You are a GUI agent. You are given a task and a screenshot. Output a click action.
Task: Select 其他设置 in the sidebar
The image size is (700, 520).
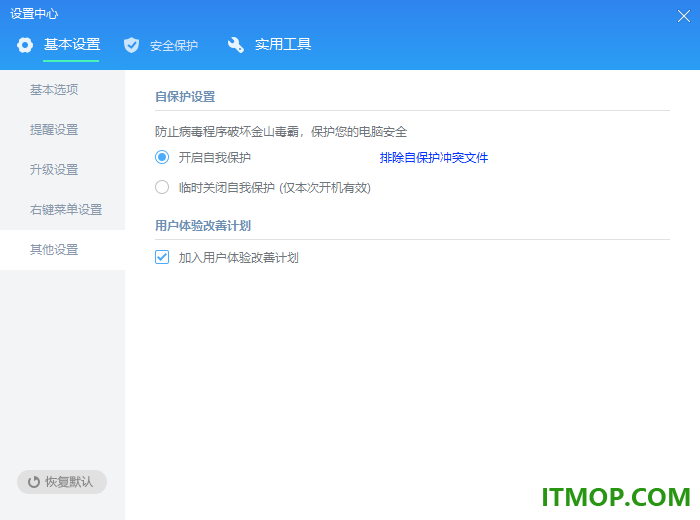pyautogui.click(x=62, y=250)
